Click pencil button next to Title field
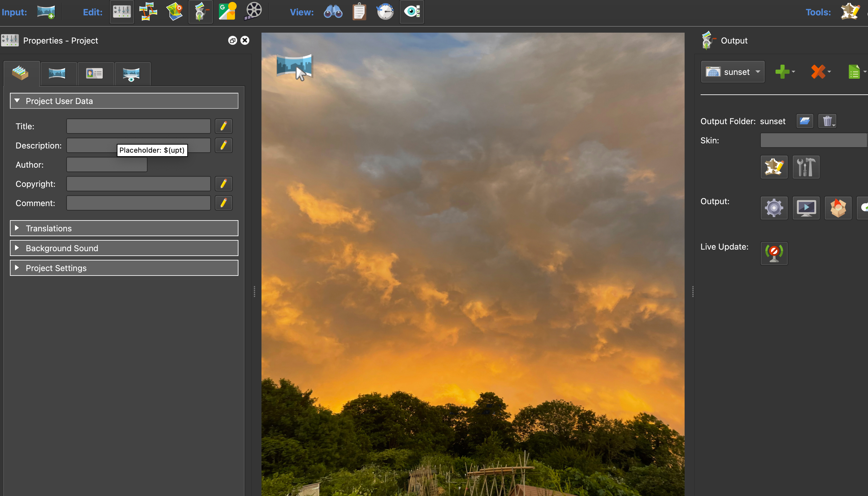The height and width of the screenshot is (496, 868). click(x=223, y=126)
